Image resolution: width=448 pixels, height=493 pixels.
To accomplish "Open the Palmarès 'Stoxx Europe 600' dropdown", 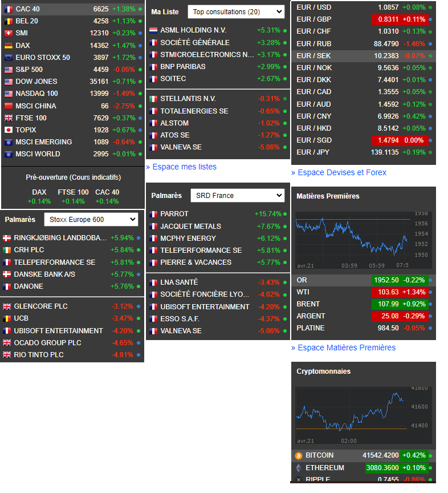I will tap(91, 220).
